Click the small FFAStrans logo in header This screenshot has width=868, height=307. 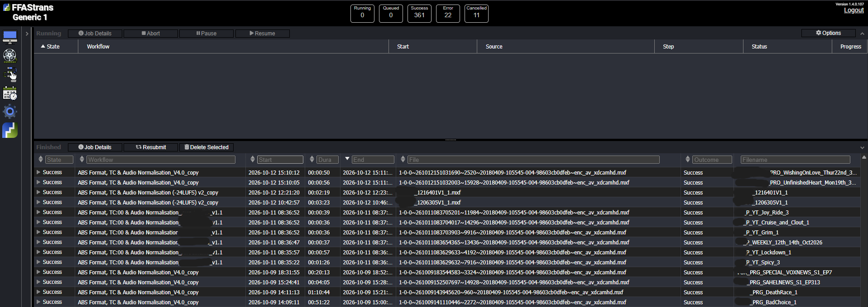[x=6, y=7]
